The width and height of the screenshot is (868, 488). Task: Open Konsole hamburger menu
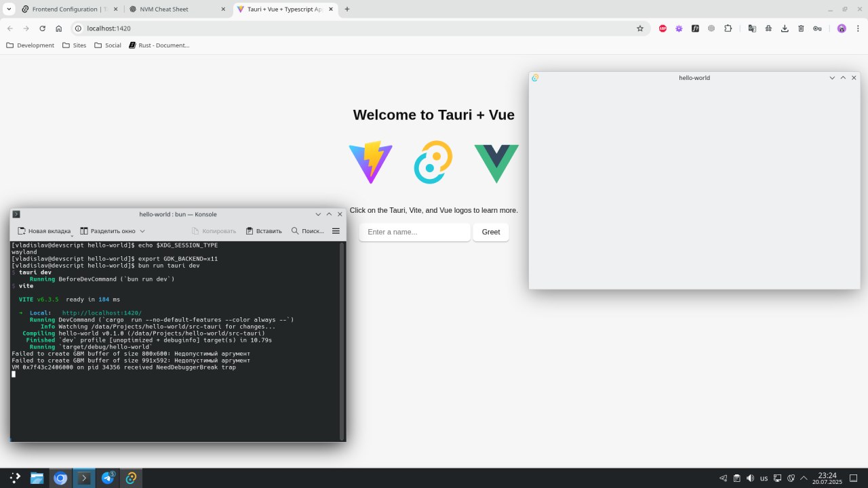(x=336, y=231)
